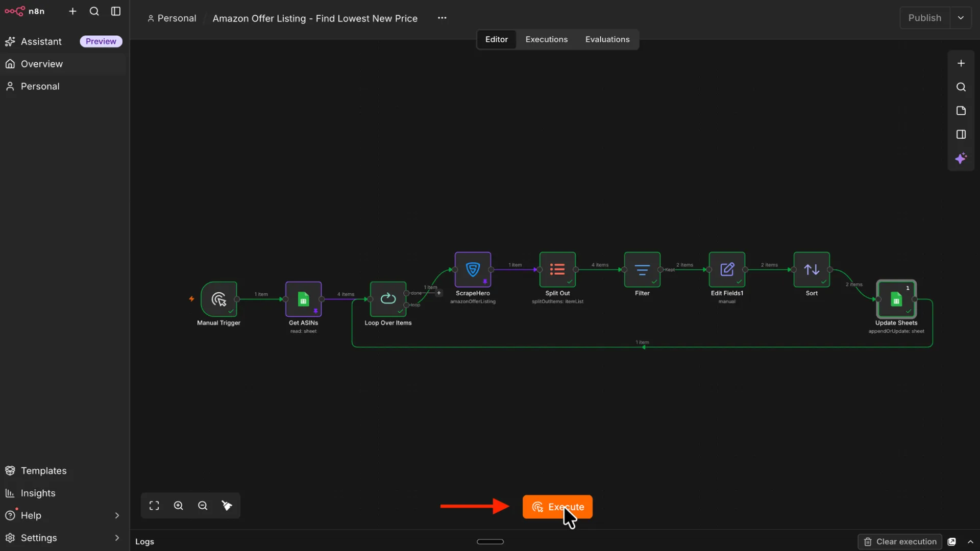Open canvas node search icon
The height and width of the screenshot is (551, 980).
pos(961,87)
